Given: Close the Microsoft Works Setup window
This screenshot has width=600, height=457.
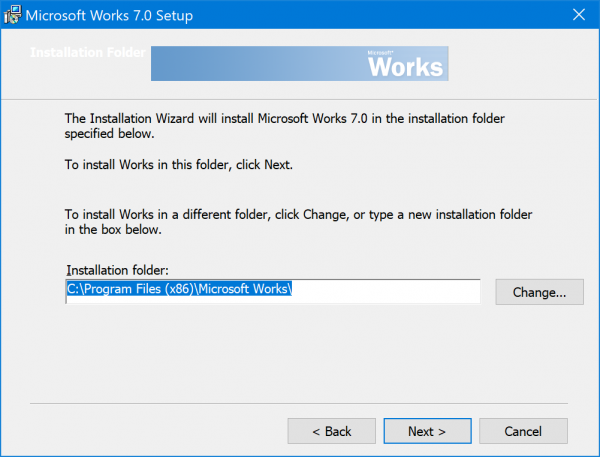Looking at the screenshot, I should (x=579, y=15).
